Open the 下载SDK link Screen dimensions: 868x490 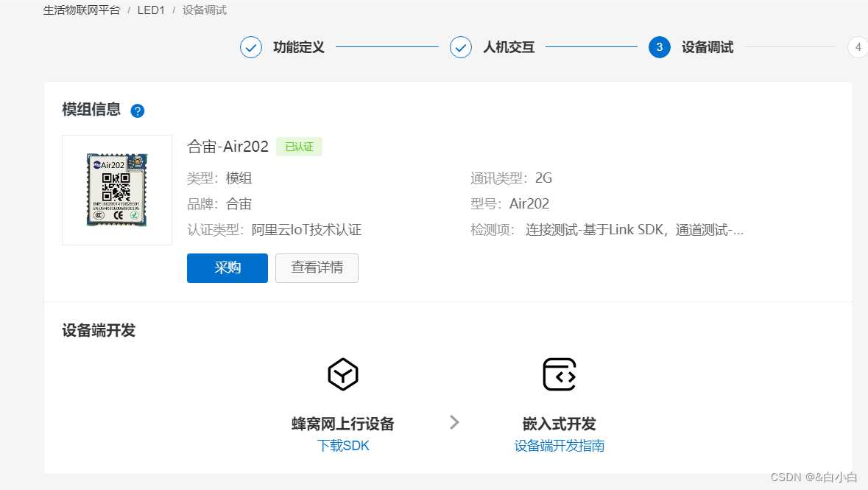pyautogui.click(x=343, y=446)
